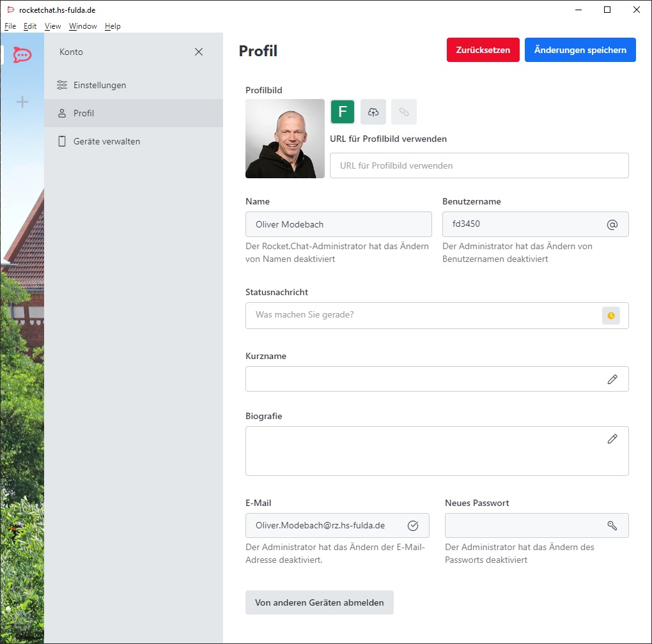Open Einstellungen in account sidebar
652x644 pixels.
click(100, 85)
